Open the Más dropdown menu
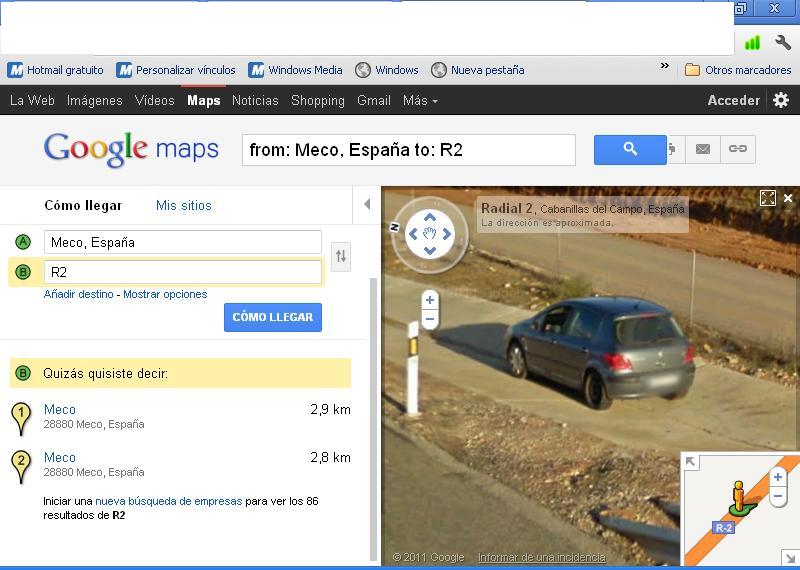Image resolution: width=800 pixels, height=570 pixels. (x=420, y=100)
